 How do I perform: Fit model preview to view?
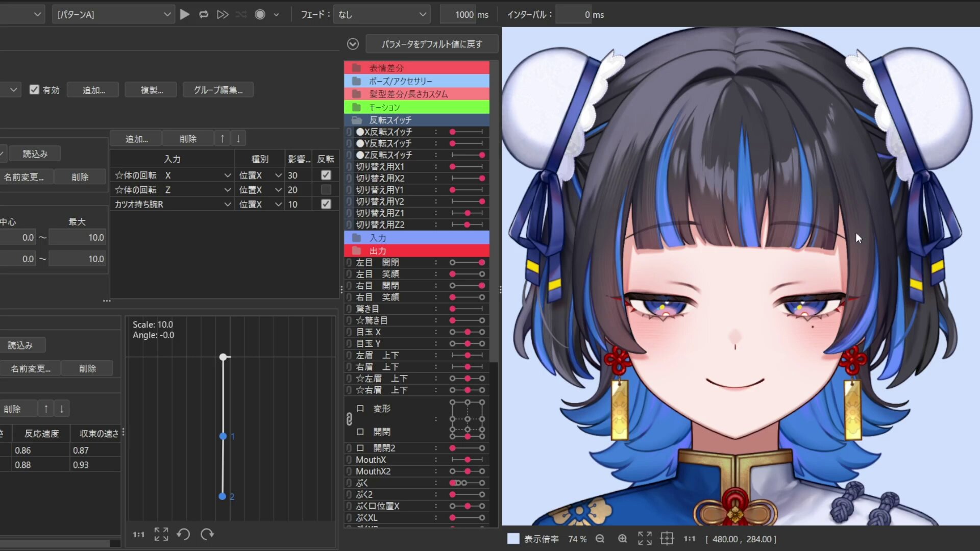pos(645,539)
